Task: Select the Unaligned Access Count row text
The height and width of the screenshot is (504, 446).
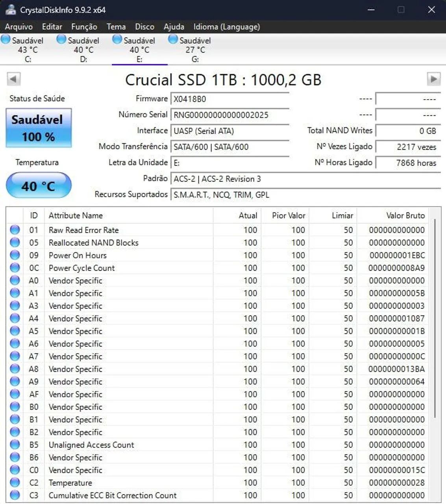Action: coord(91,445)
